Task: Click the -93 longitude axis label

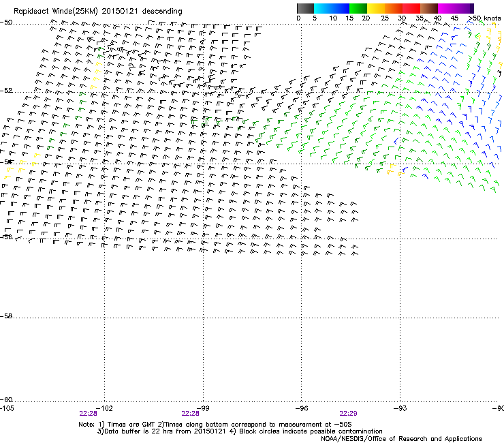Action: click(x=400, y=408)
